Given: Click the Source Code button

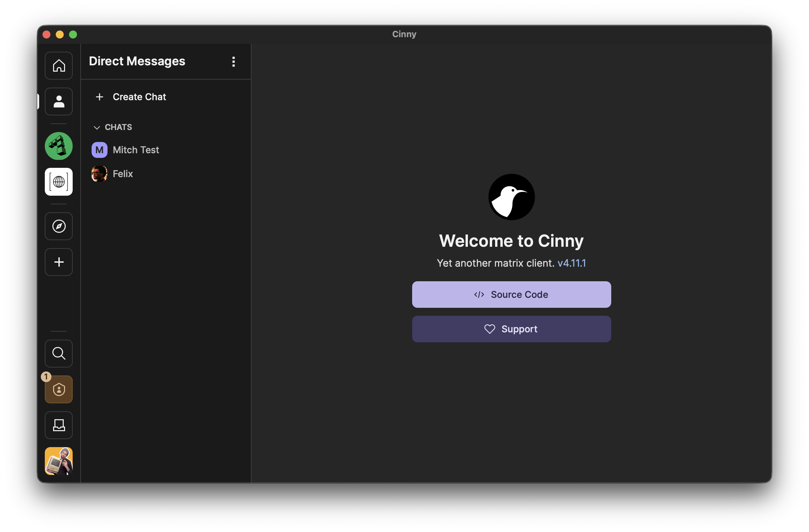Looking at the screenshot, I should point(512,295).
